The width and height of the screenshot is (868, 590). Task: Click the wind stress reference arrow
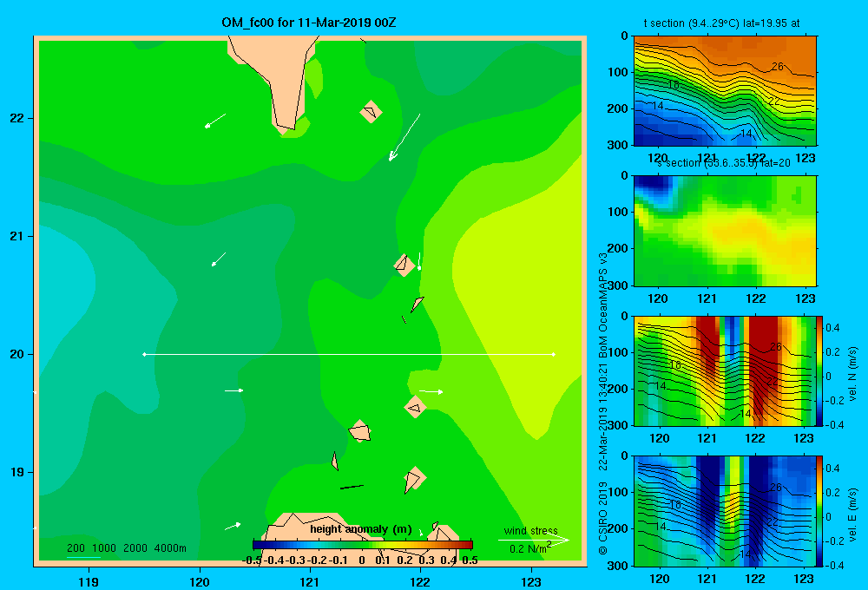pyautogui.click(x=533, y=541)
